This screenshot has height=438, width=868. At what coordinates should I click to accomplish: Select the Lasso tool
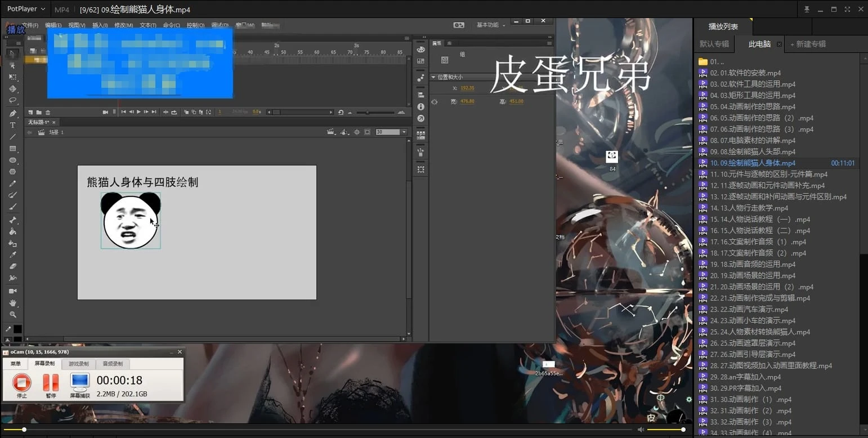click(x=13, y=100)
